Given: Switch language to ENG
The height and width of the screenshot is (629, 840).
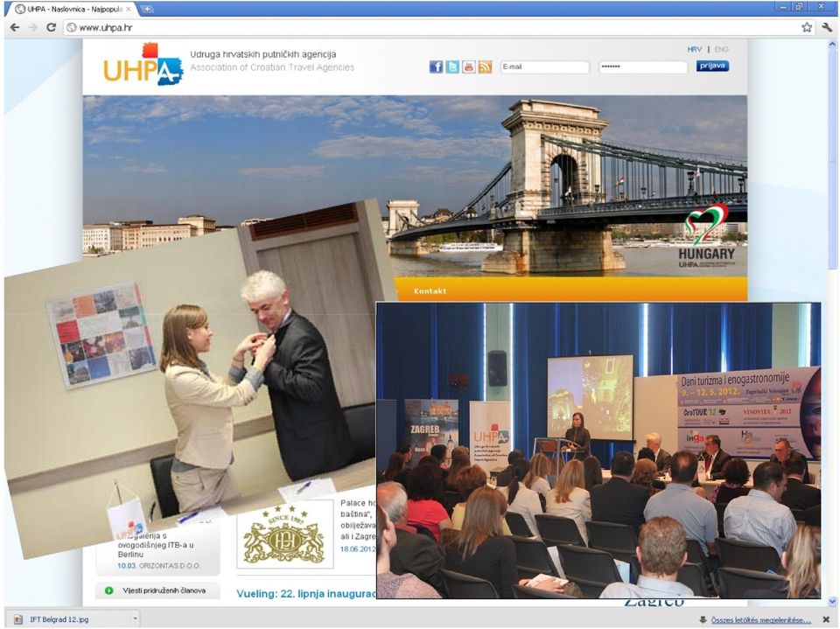Looking at the screenshot, I should click(722, 49).
